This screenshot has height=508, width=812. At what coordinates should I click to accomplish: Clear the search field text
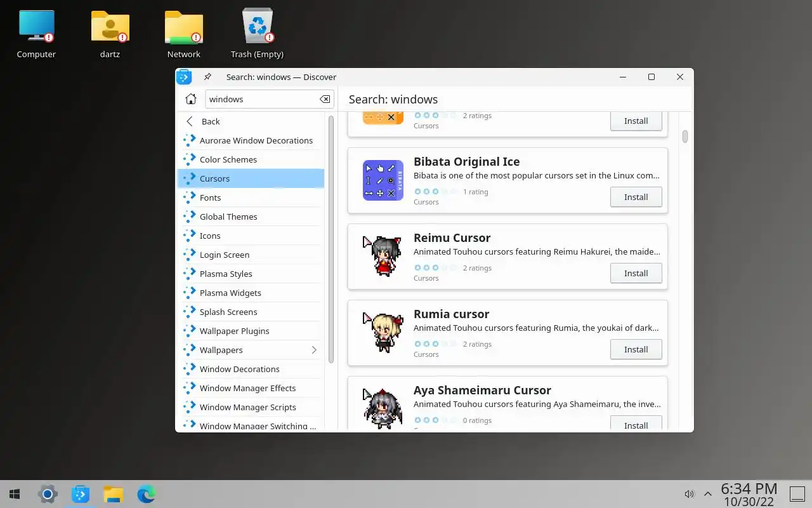click(x=325, y=99)
